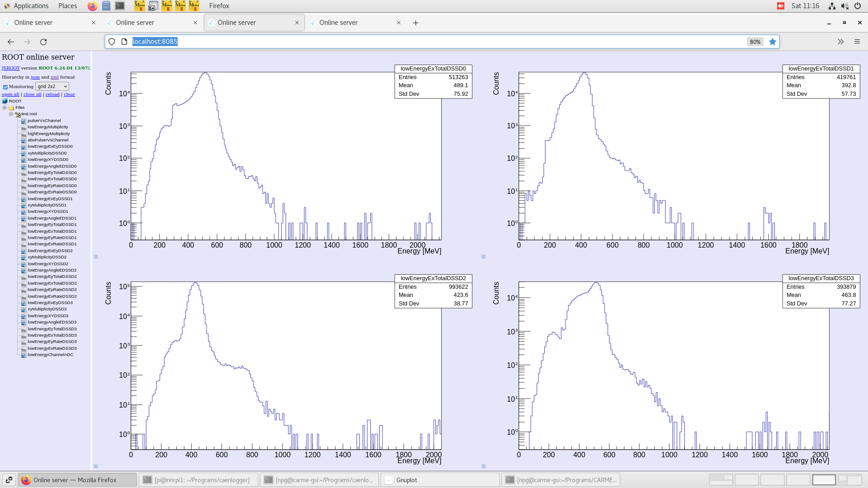Click the lowEnergyMultiplicity histogram icon
Screen dimensions: 868x488
point(24,127)
